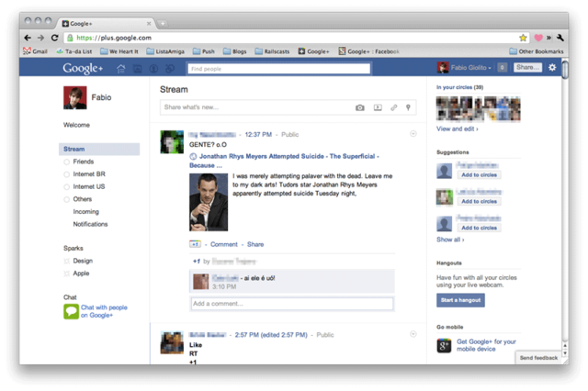The image size is (588, 391).
Task: Open Jonathan Rhys Meyers article link
Action: point(284,161)
